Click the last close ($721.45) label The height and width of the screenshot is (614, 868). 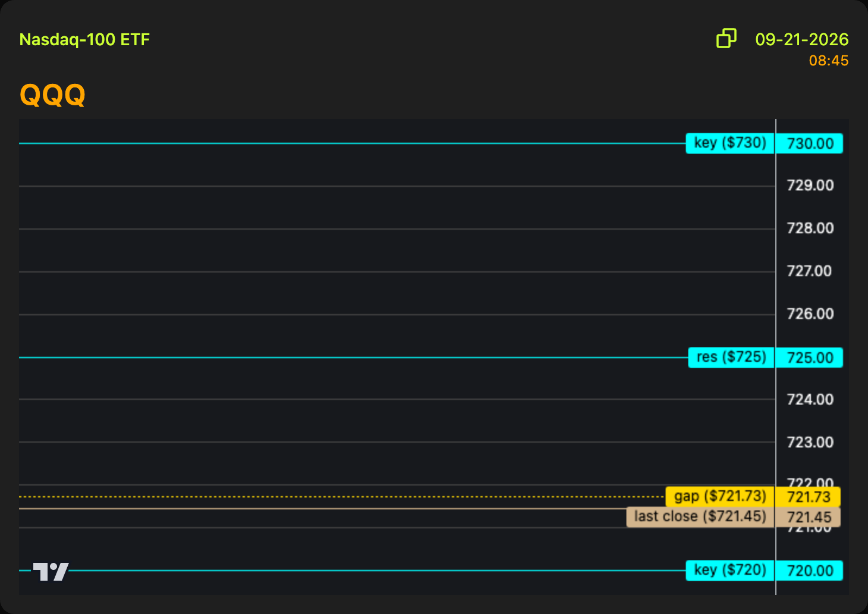tap(700, 517)
